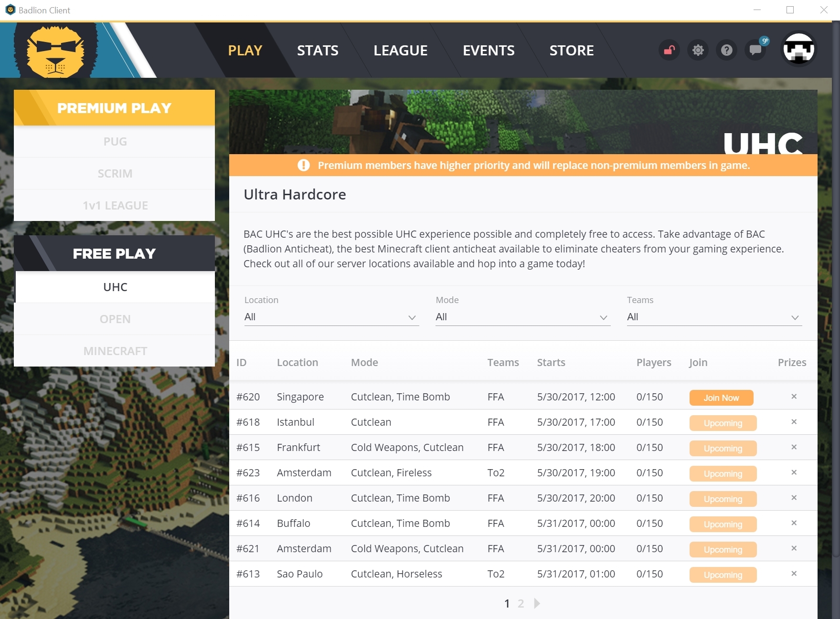Click Upcoming button for game #623
The image size is (840, 619).
(723, 473)
